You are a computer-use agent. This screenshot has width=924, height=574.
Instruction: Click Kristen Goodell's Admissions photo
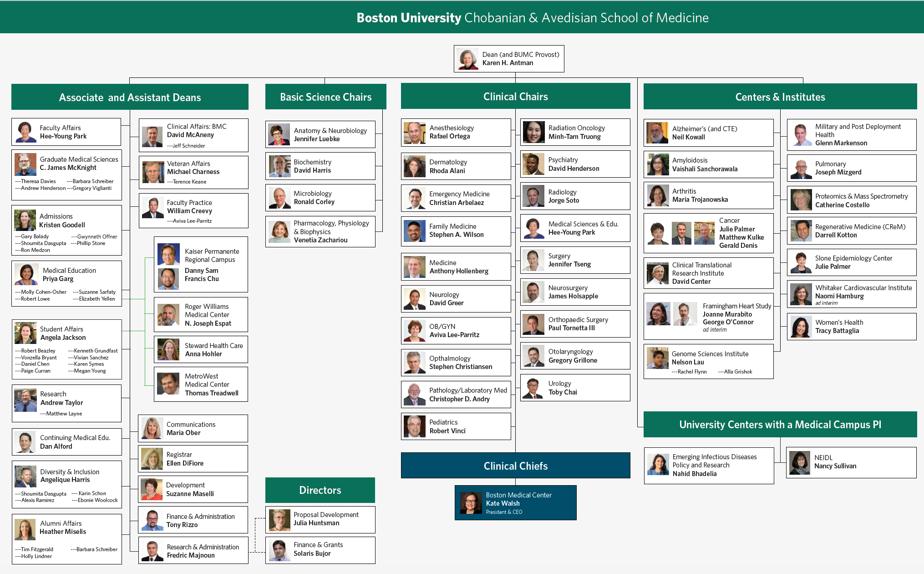25,220
